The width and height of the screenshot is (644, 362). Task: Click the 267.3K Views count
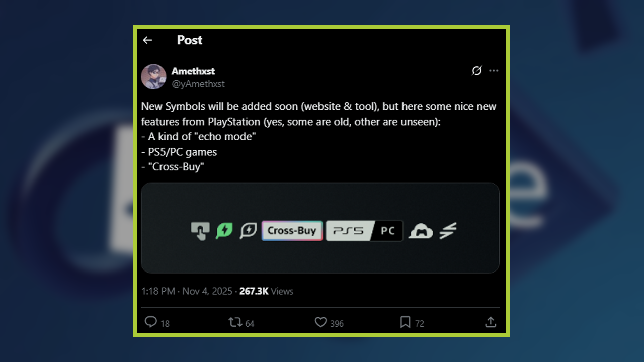(x=266, y=291)
